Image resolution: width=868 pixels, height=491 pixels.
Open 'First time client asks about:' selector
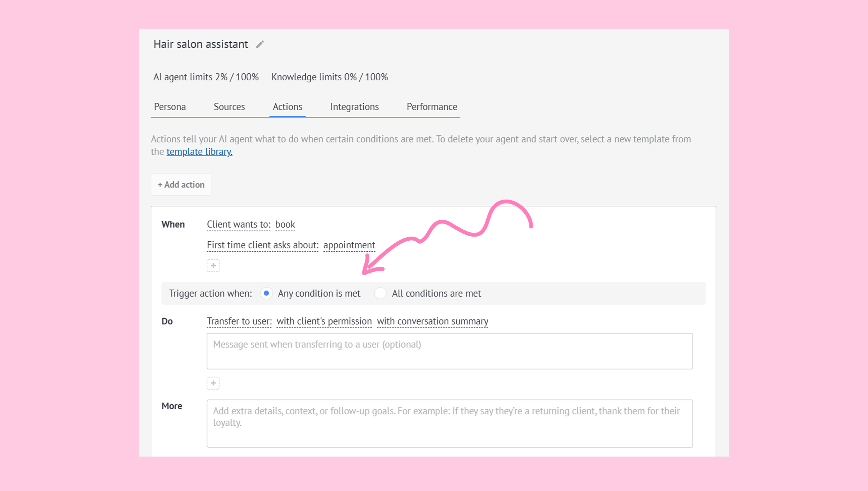(x=263, y=245)
